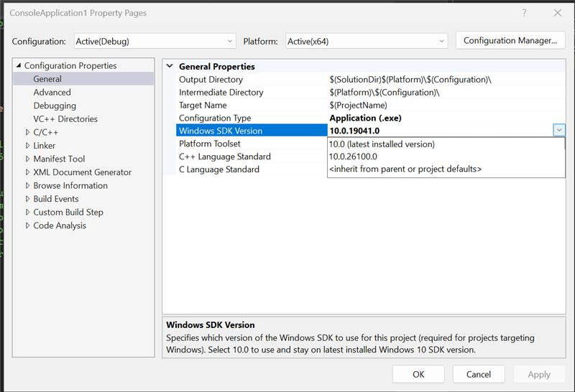Expand the Code Analysis node arrow
575x392 pixels.
click(x=27, y=225)
